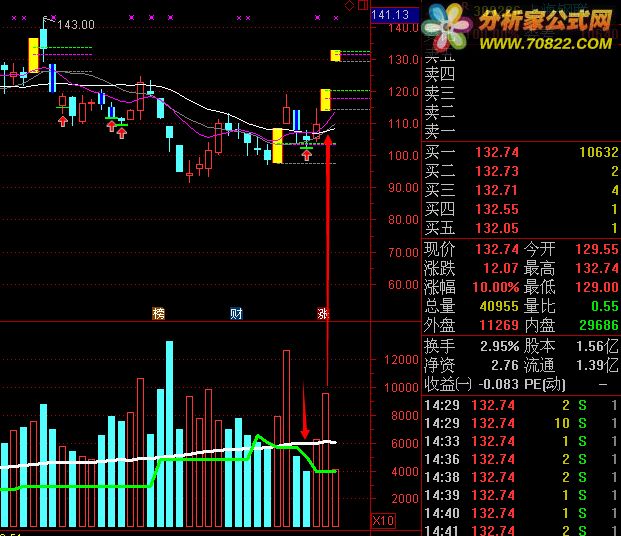
Task: Click the 净资 value 2.76
Action: click(505, 365)
